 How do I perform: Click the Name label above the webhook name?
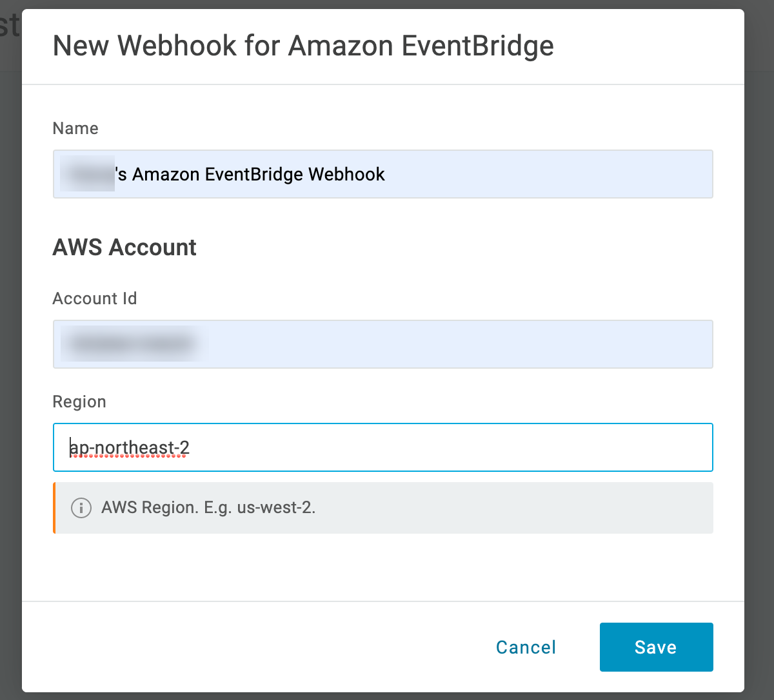[75, 128]
